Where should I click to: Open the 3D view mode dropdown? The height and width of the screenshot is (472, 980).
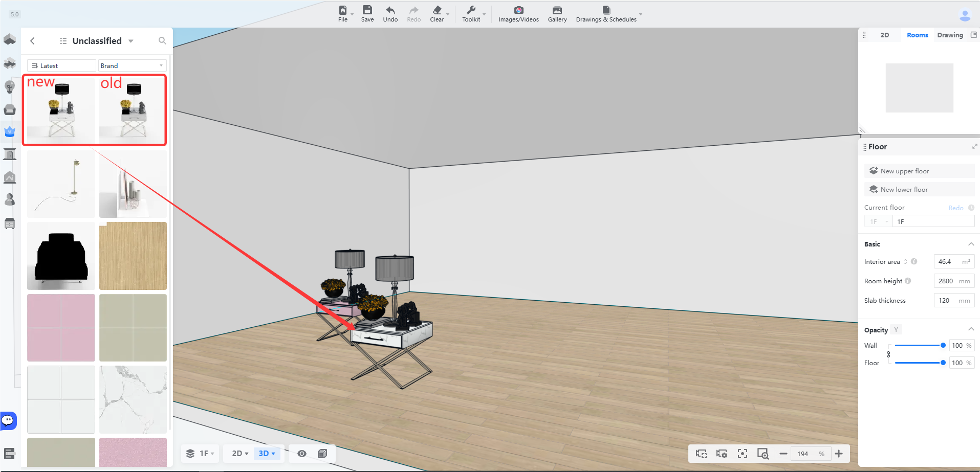[x=267, y=454]
